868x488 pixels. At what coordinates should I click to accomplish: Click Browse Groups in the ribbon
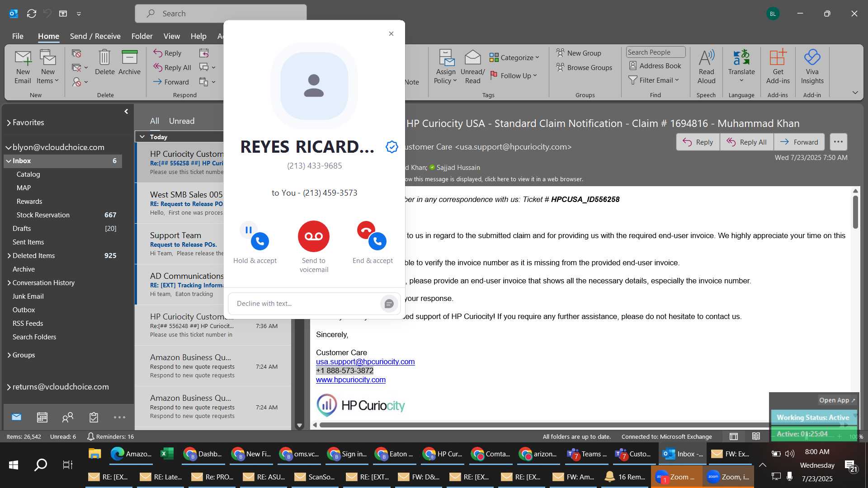[584, 67]
